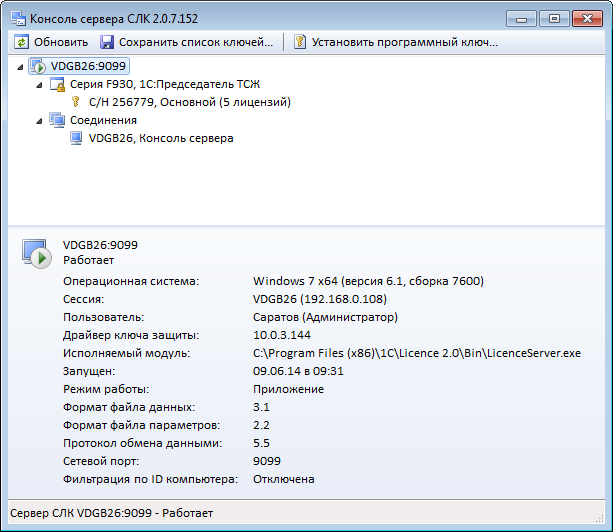The height and width of the screenshot is (532, 613).
Task: Click the locked series icon beside Серия F930
Action: click(57, 84)
